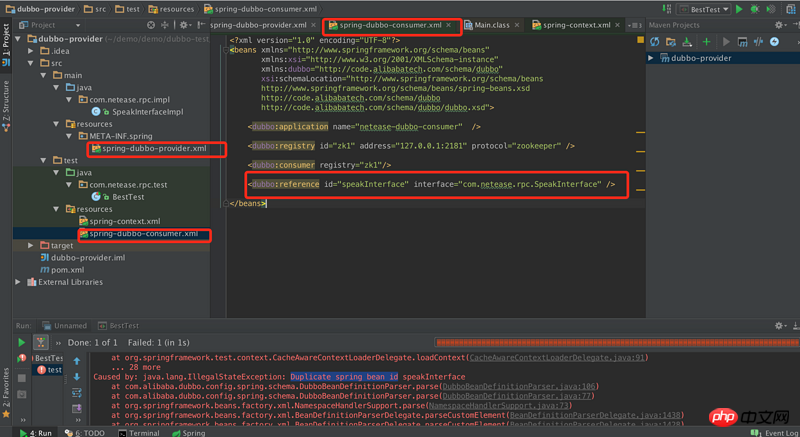Hide the Project tool window
The width and height of the screenshot is (800, 437).
click(201, 25)
